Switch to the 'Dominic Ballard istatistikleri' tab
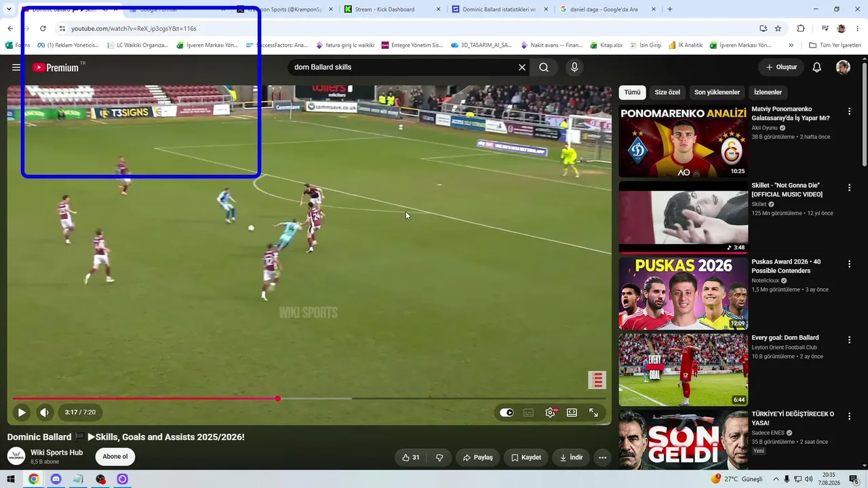This screenshot has width=868, height=488. coord(500,9)
